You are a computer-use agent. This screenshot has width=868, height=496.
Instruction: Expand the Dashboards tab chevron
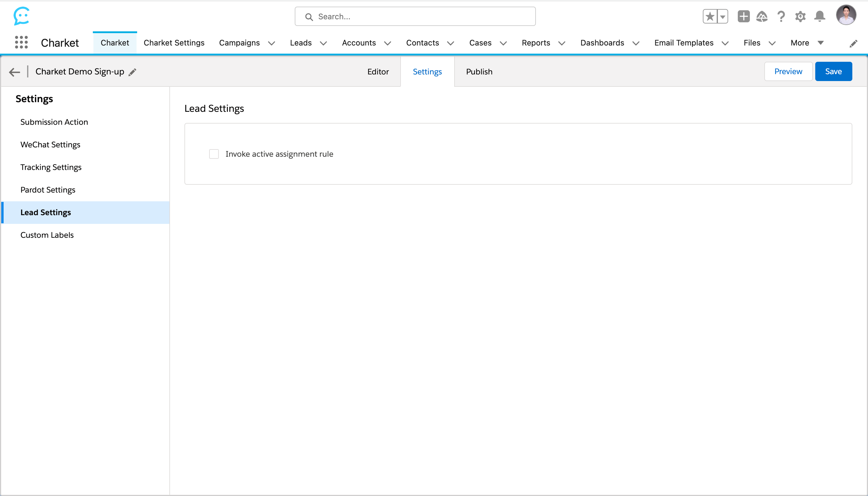[x=636, y=43]
